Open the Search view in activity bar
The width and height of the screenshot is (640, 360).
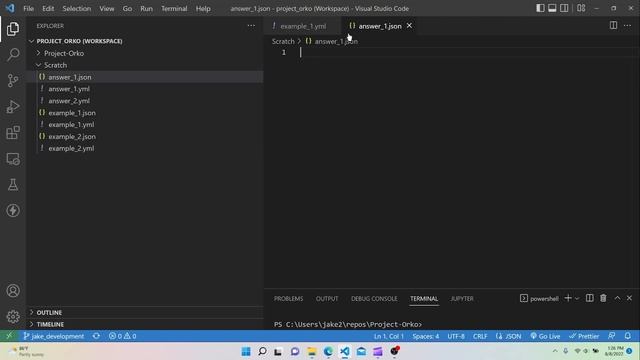point(13,55)
